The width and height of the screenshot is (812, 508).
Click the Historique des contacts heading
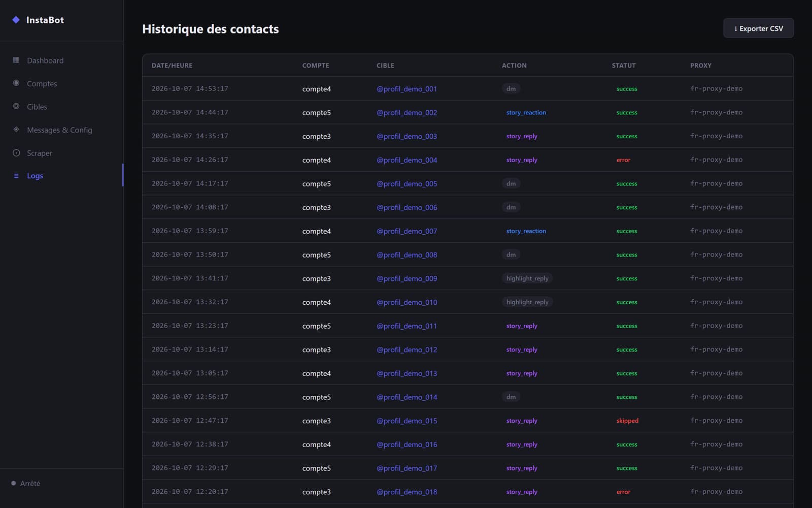211,29
